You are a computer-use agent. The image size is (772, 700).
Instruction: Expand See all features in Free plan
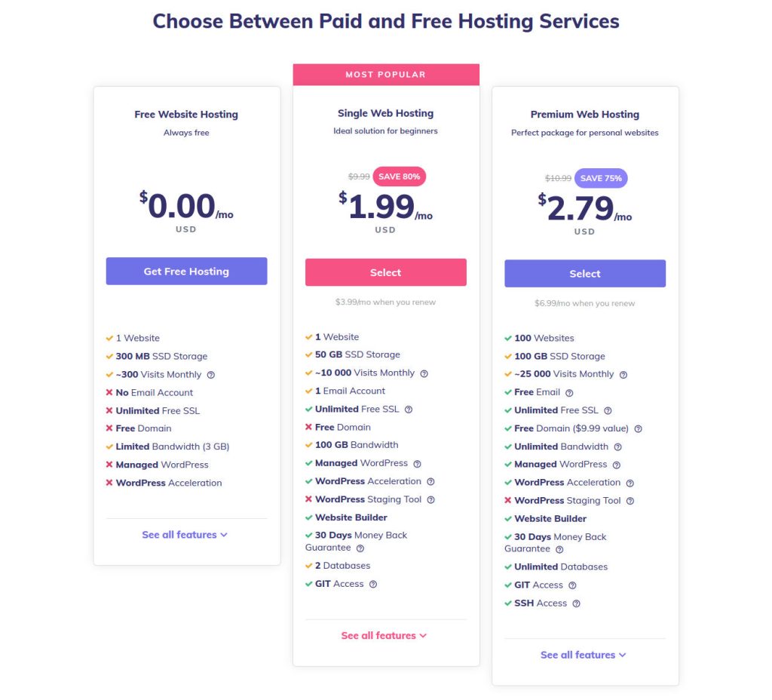185,535
